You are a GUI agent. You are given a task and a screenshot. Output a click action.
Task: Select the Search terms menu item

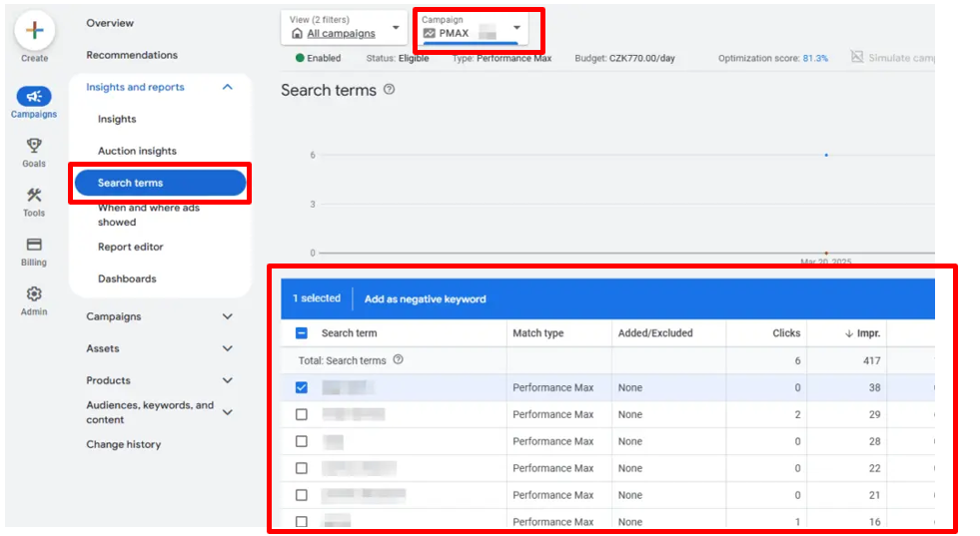(160, 183)
